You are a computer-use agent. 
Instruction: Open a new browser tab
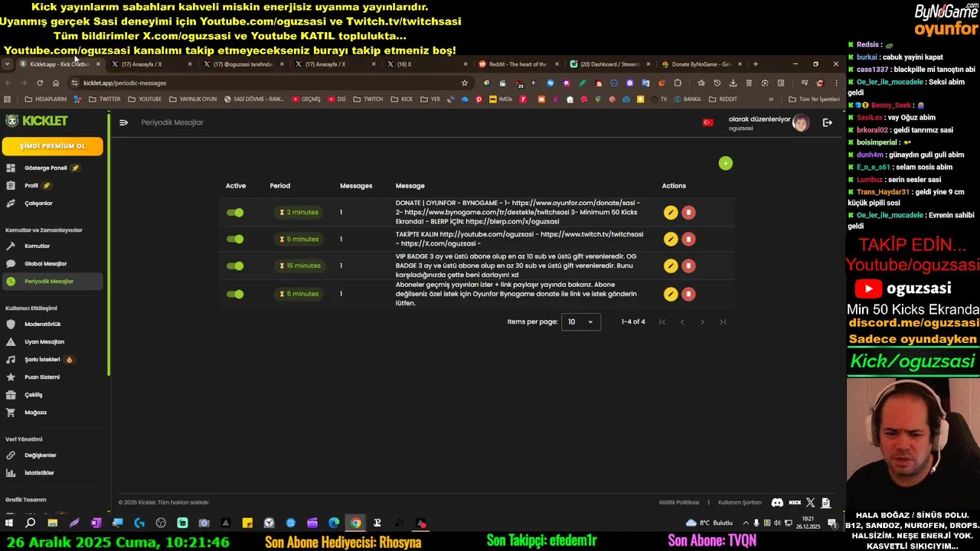tap(756, 64)
